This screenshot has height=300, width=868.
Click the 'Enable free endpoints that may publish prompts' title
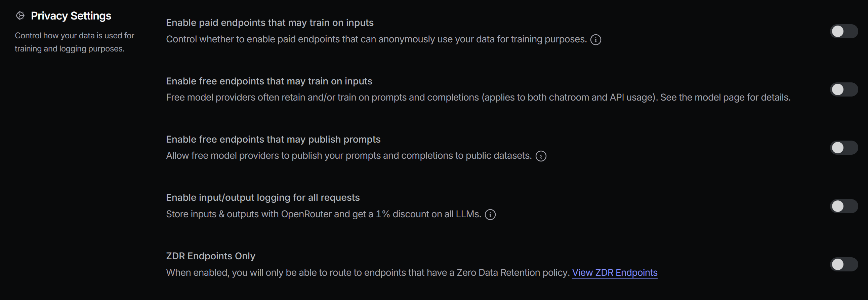tap(273, 139)
